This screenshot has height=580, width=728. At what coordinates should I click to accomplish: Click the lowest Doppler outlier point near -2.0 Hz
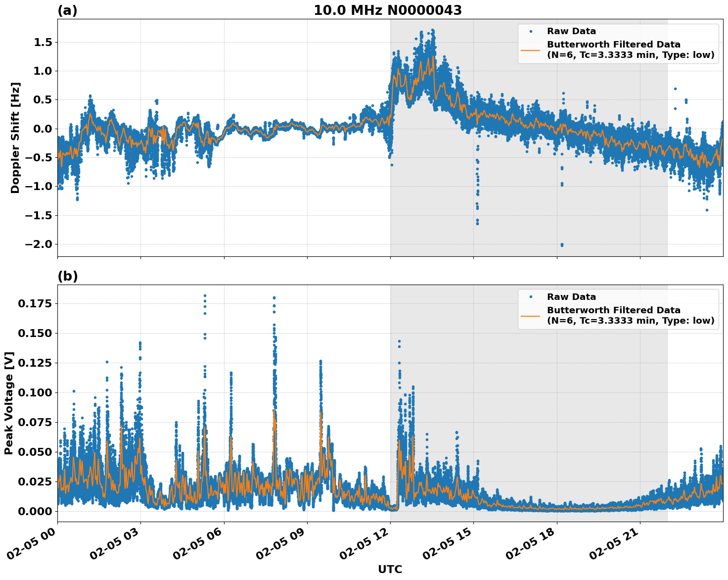pyautogui.click(x=561, y=244)
